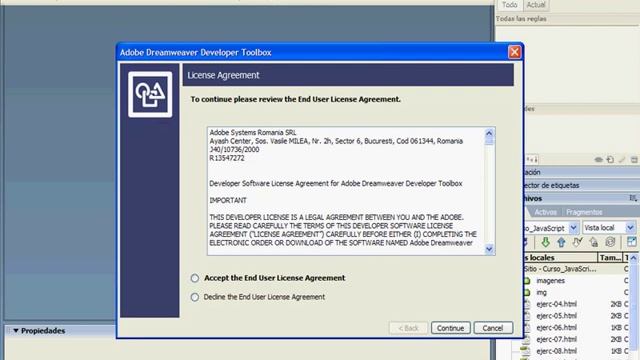
Task: Open the Fragmentos tab in Files panel
Action: point(584,212)
